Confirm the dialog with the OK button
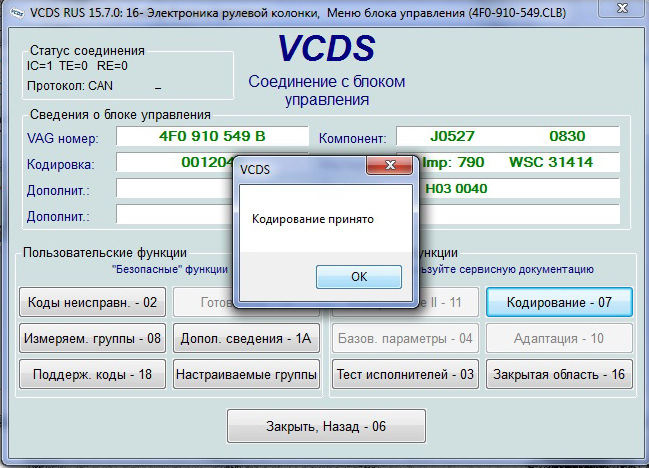 click(x=358, y=276)
